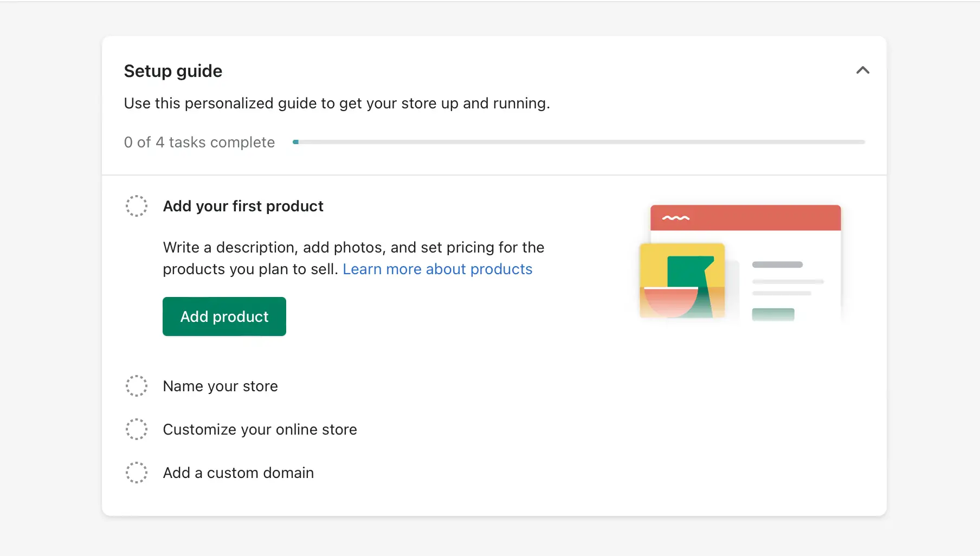Click the dark gray title line in the illustration
The height and width of the screenshot is (556, 980).
(x=777, y=264)
